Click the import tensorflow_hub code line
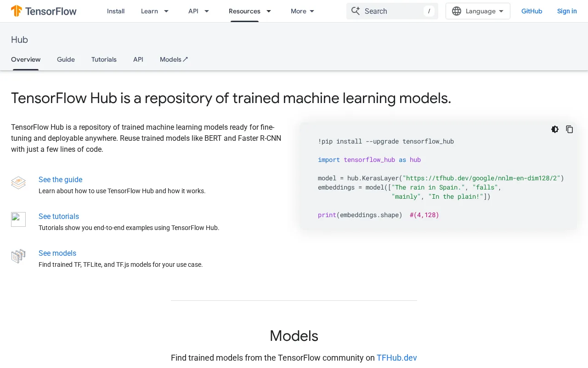The image size is (588, 368). pos(369,160)
